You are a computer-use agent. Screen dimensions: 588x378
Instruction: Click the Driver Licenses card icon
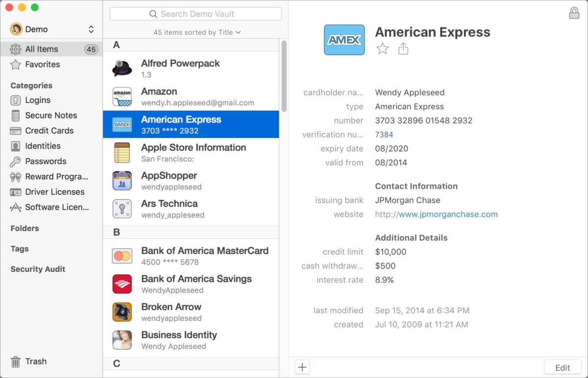pos(16,192)
